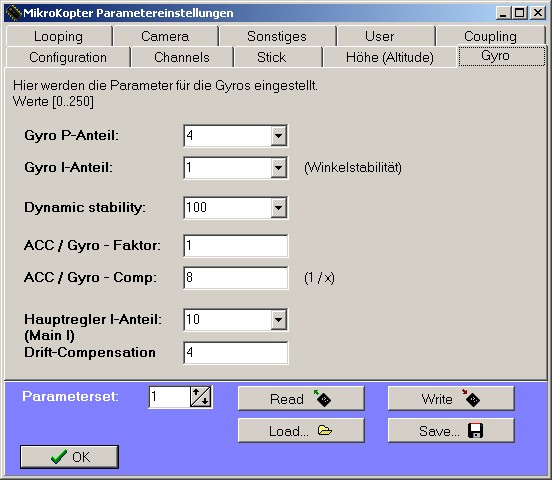Click the MikroKopter chip icon in title bar
552x480 pixels.
(13, 13)
